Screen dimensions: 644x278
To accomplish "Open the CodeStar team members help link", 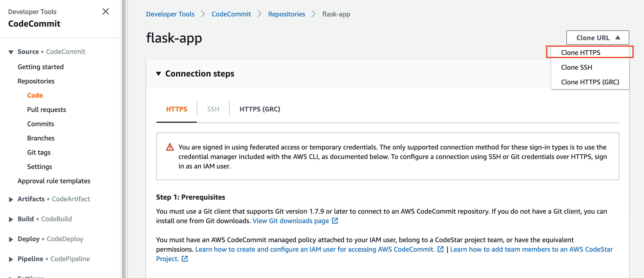I will coord(531,249).
